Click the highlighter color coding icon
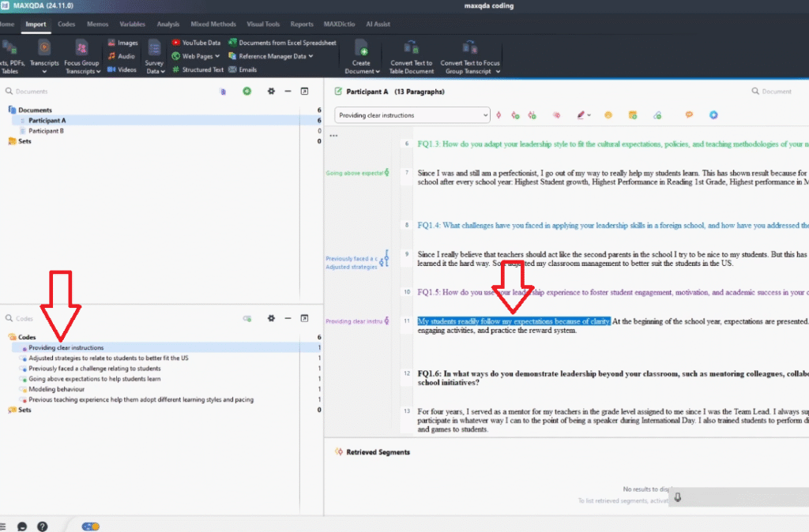 pos(581,115)
